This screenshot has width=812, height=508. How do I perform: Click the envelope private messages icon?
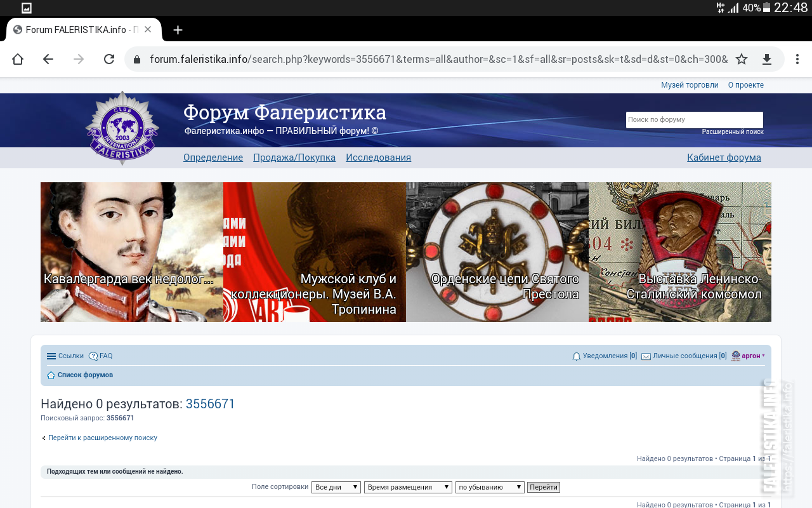coord(646,356)
